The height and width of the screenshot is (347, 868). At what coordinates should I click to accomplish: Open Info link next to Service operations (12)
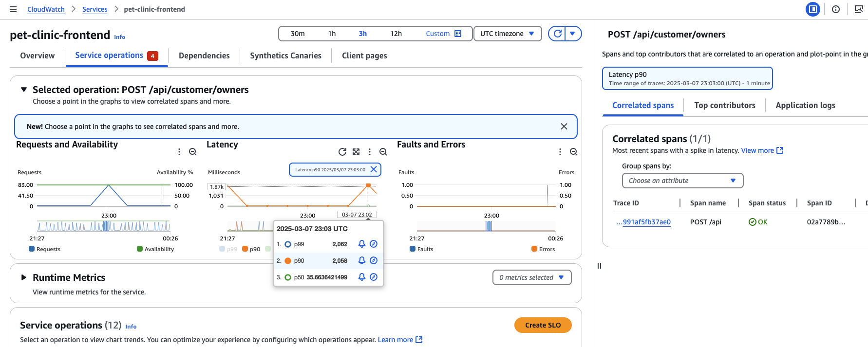131,327
